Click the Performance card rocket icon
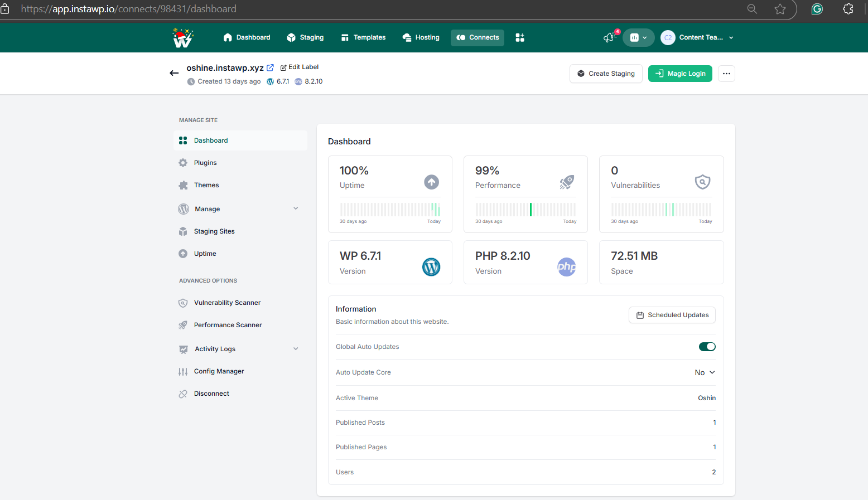Viewport: 868px width, 500px height. point(567,182)
